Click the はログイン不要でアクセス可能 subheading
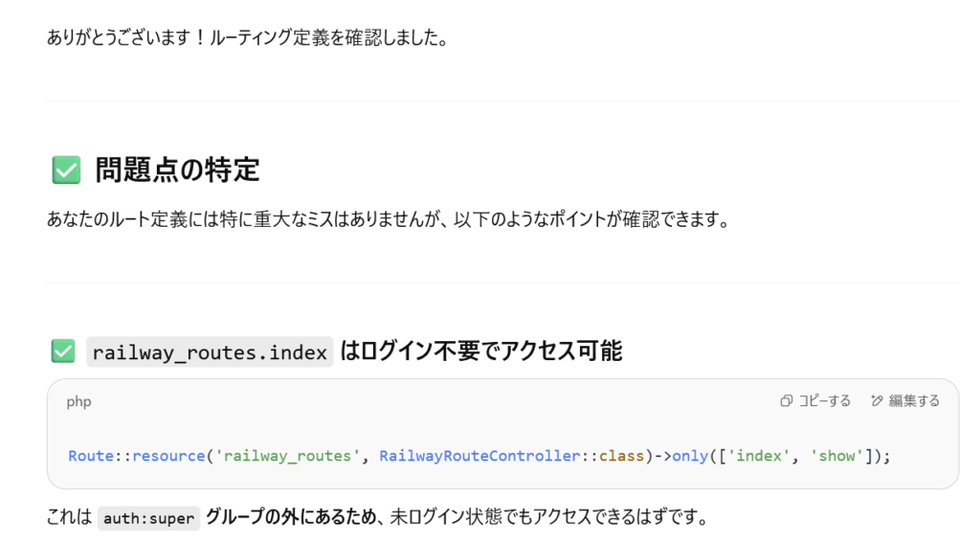The height and width of the screenshot is (545, 980). coord(481,351)
